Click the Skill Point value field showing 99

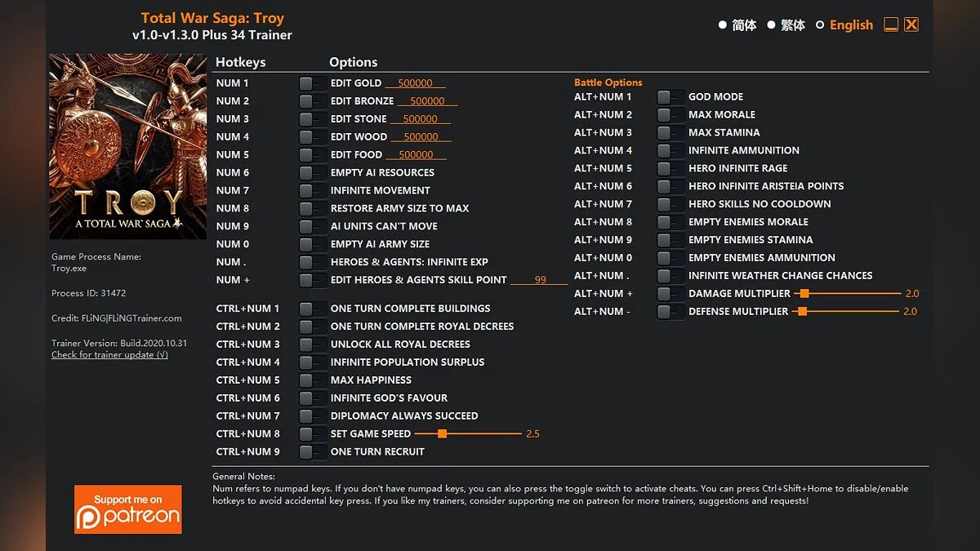point(540,280)
